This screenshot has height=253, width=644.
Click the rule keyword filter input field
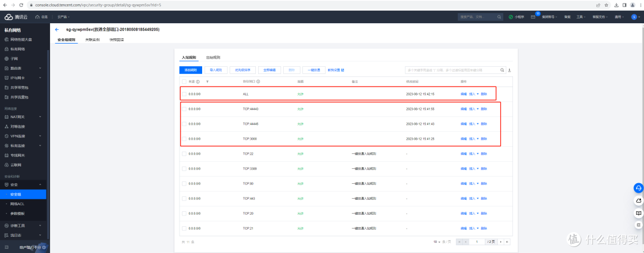[452, 70]
